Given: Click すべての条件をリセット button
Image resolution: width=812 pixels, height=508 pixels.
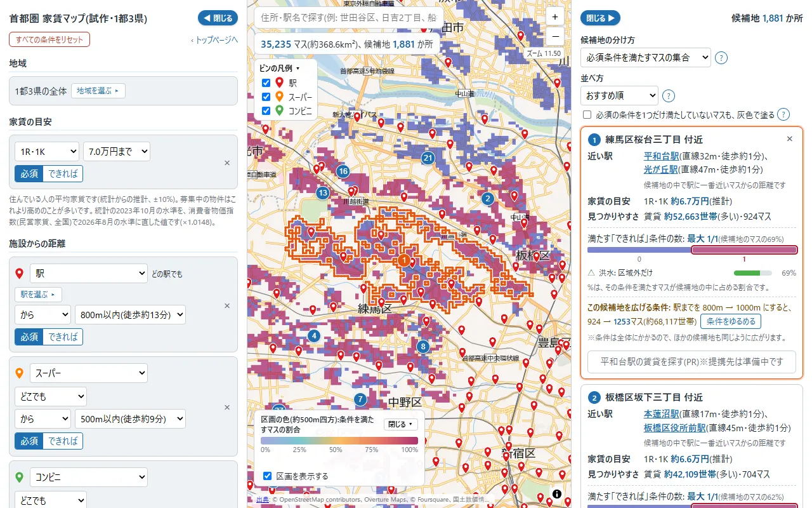Looking at the screenshot, I should [x=49, y=39].
